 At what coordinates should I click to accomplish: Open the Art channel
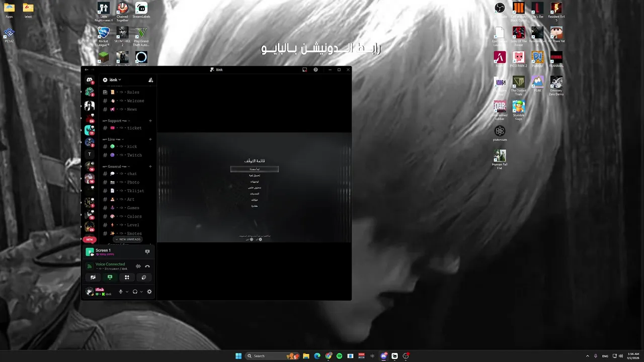tap(128, 199)
